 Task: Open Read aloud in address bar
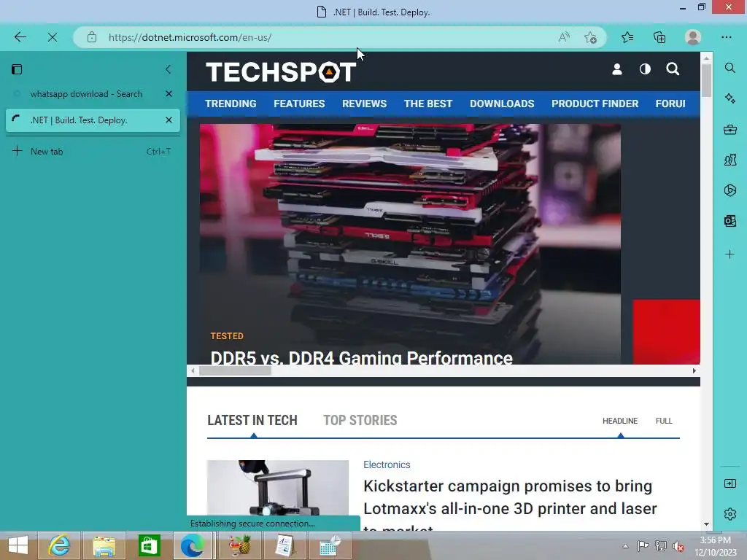564,37
